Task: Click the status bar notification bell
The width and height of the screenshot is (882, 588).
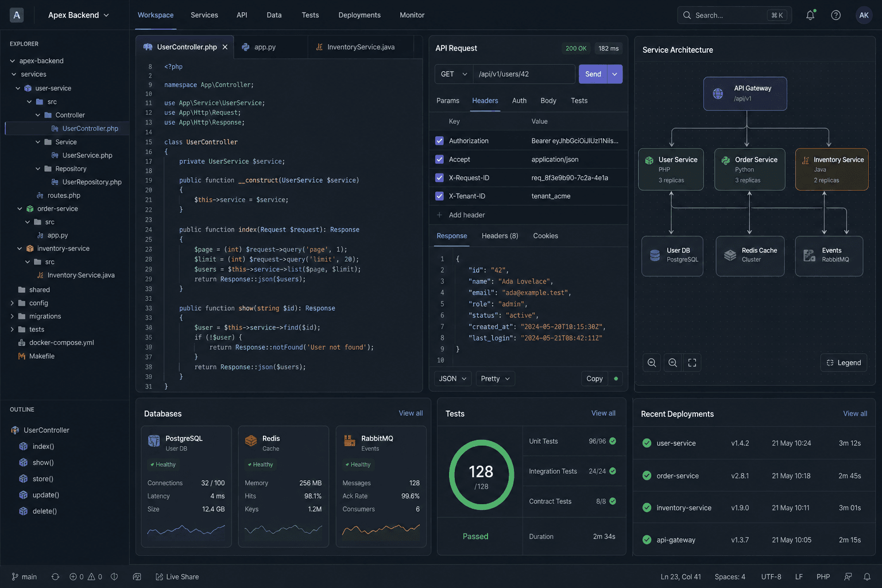Action: 867,577
